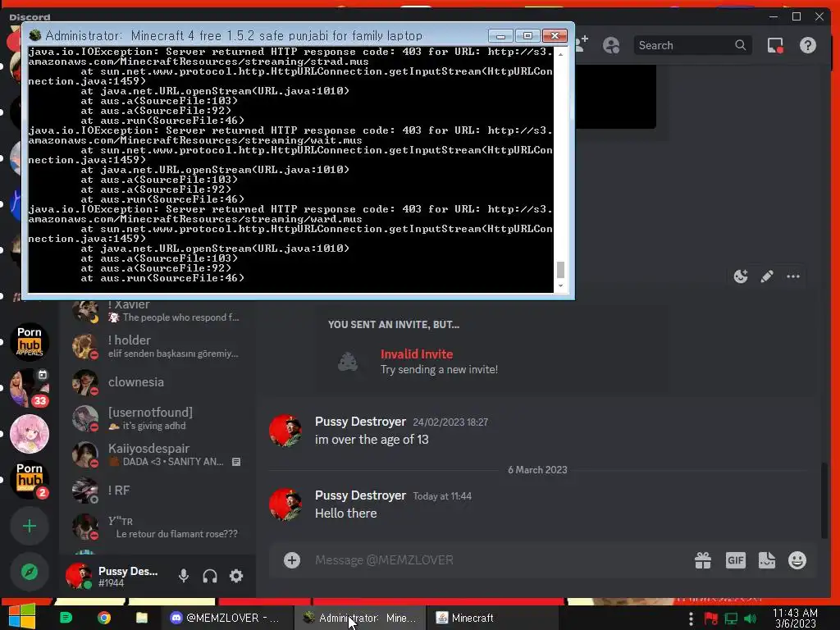Open the Windows Start button
This screenshot has width=840, height=630.
click(x=21, y=616)
